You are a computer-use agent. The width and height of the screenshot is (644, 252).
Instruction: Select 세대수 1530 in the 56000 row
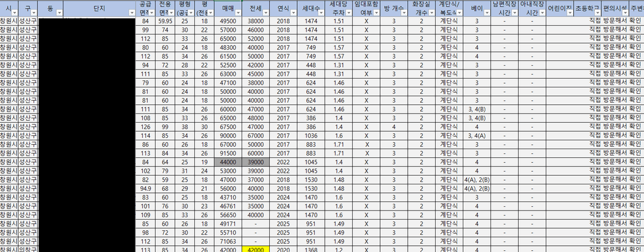click(x=311, y=189)
